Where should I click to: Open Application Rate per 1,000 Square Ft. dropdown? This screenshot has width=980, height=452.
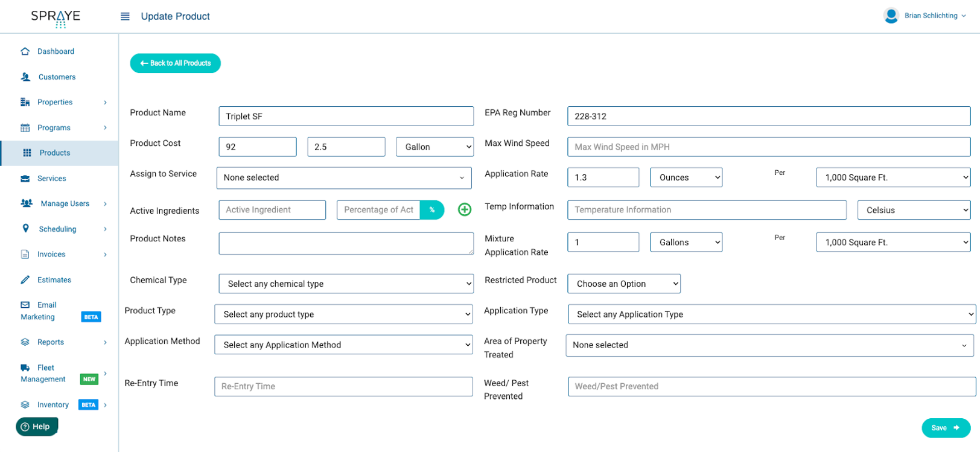point(893,177)
